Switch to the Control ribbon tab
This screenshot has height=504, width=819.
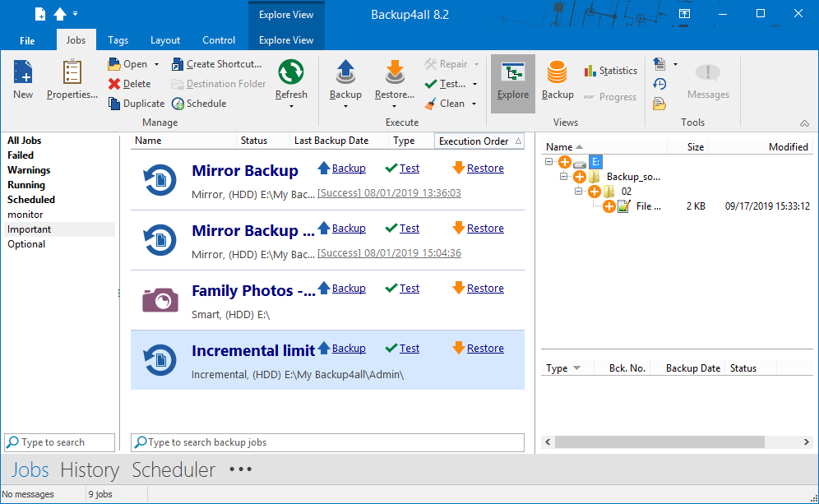point(219,40)
